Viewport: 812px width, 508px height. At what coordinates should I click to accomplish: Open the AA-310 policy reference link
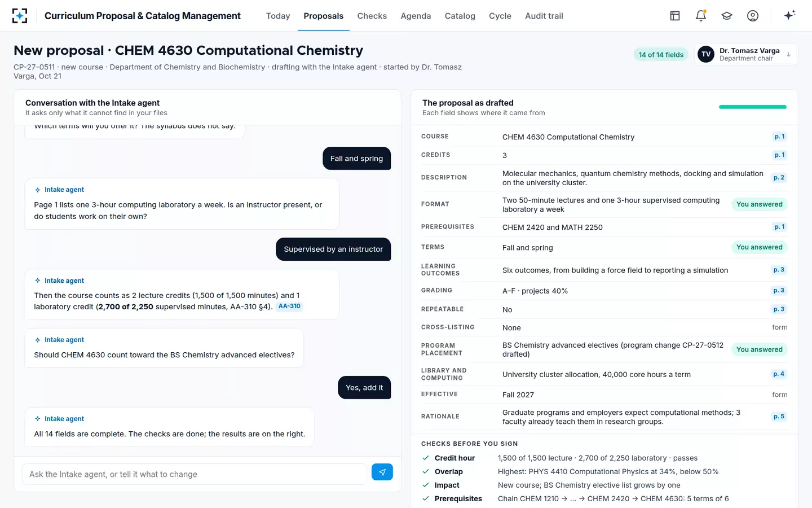[x=289, y=306]
